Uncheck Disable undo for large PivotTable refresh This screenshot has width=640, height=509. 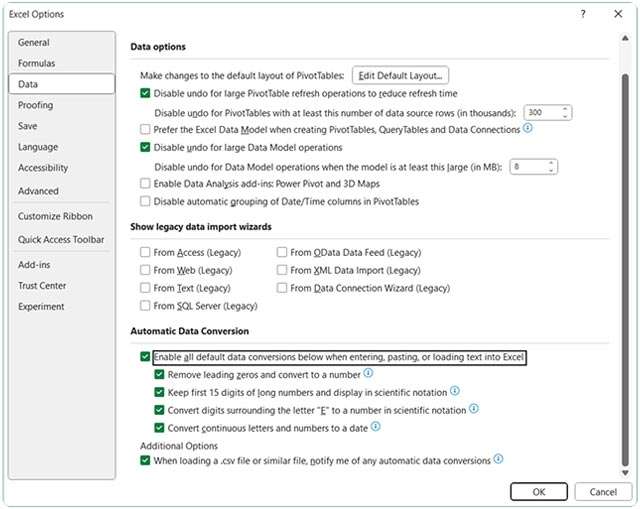pyautogui.click(x=146, y=93)
